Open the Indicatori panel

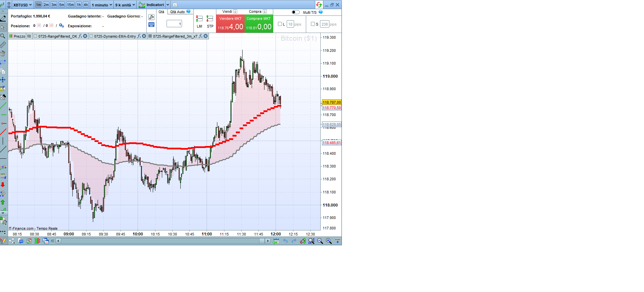(151, 5)
